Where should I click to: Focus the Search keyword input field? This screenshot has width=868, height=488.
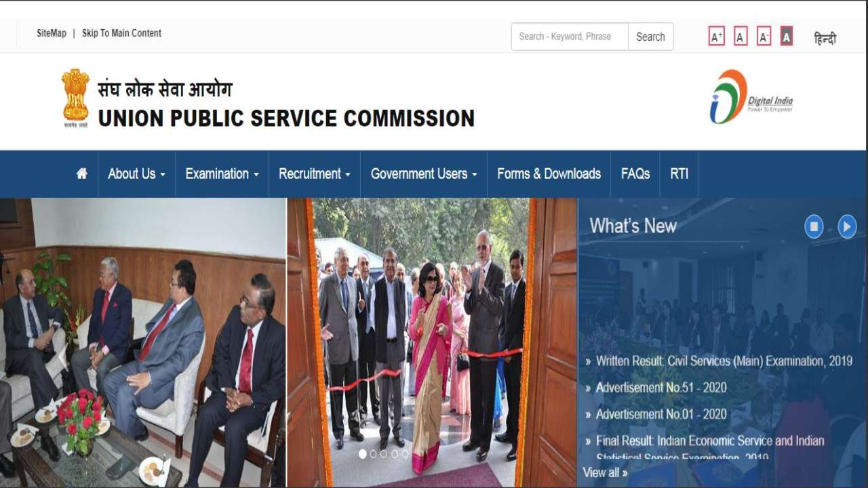(x=570, y=37)
